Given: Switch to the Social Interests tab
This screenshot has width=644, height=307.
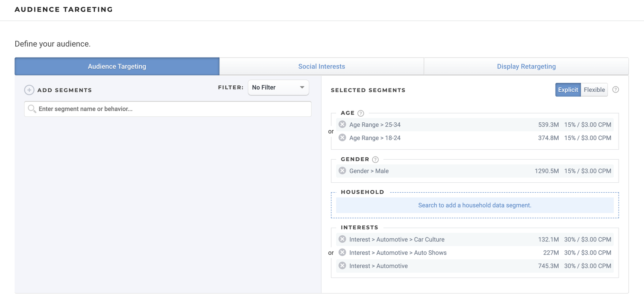Looking at the screenshot, I should pos(321,66).
